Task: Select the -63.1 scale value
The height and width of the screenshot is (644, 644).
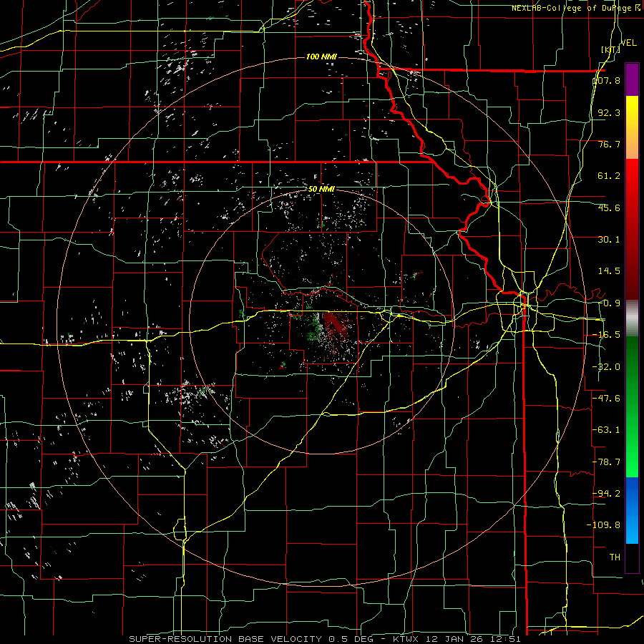Action: click(607, 430)
